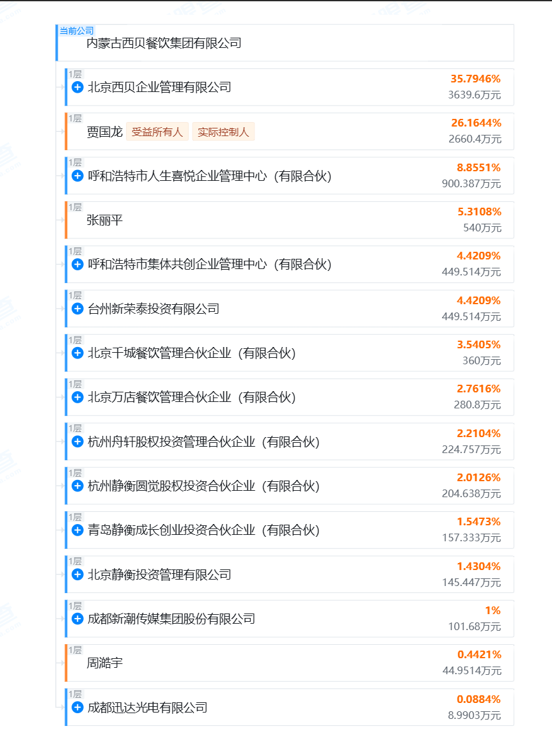Image resolution: width=552 pixels, height=756 pixels.
Task: Open shareholder 贾国龙 name link
Action: point(104,132)
